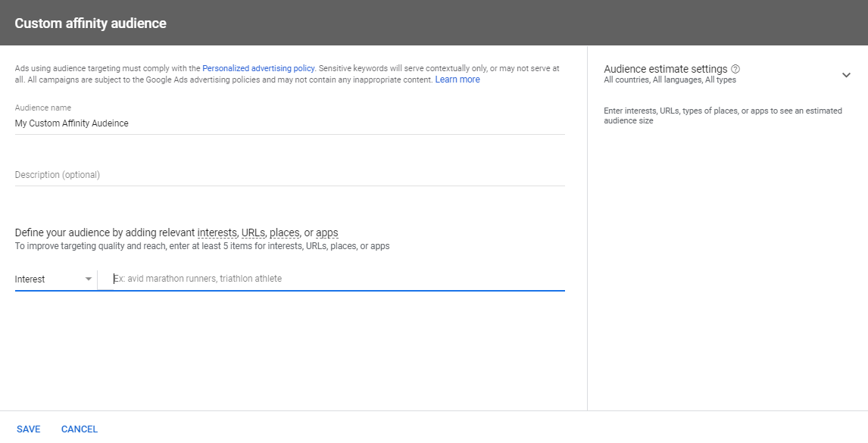Click the 'Audience estimate settings' heading

coord(666,69)
